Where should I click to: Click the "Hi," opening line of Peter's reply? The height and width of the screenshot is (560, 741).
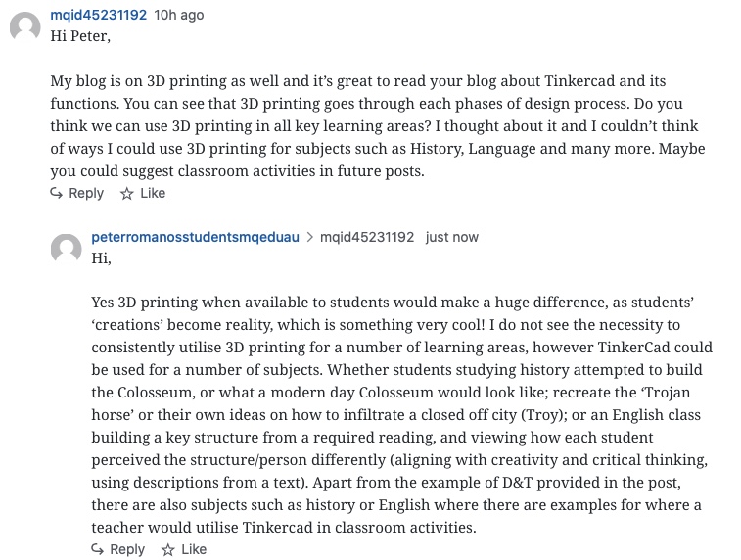coord(102,258)
